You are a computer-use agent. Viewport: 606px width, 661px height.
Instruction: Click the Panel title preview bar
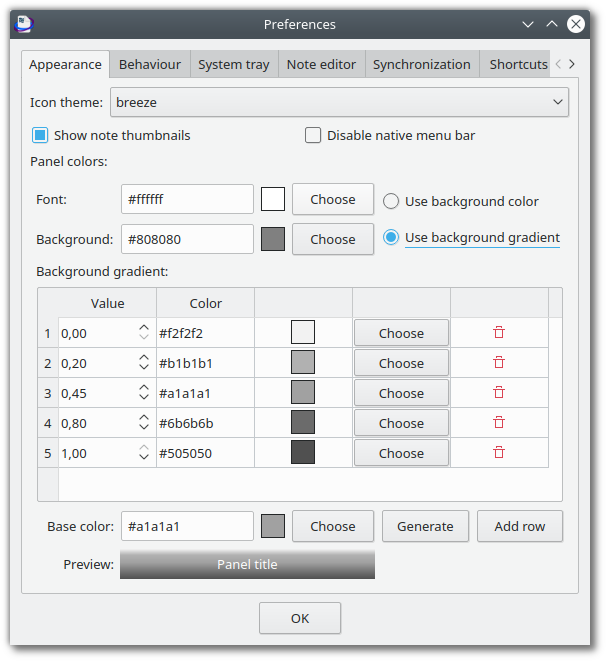pyautogui.click(x=247, y=564)
